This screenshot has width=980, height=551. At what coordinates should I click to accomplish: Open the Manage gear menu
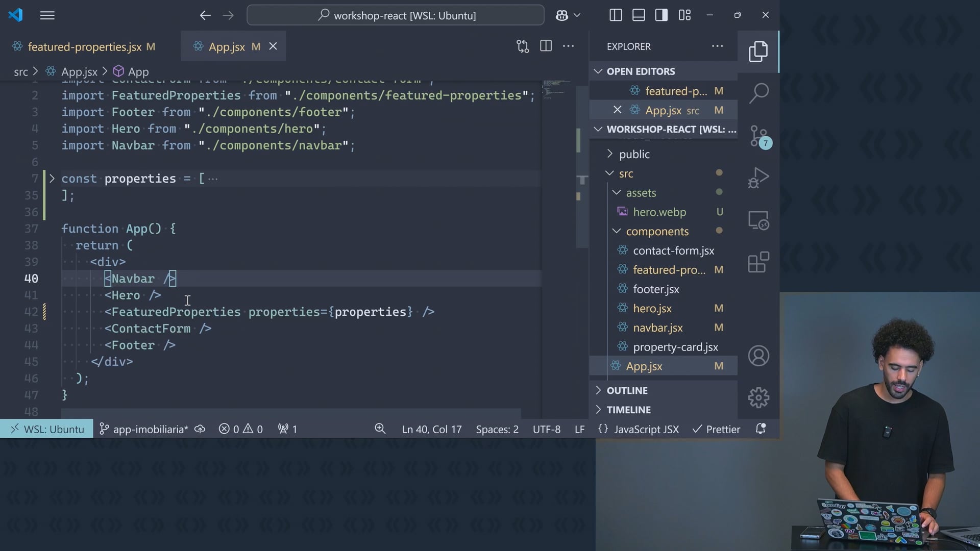pos(758,397)
